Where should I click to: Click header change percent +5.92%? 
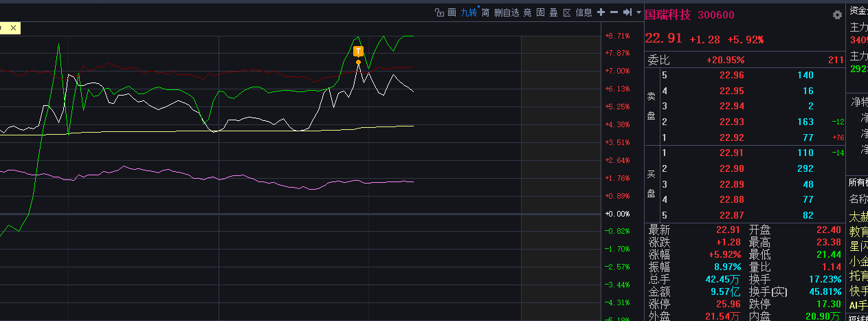(x=746, y=40)
